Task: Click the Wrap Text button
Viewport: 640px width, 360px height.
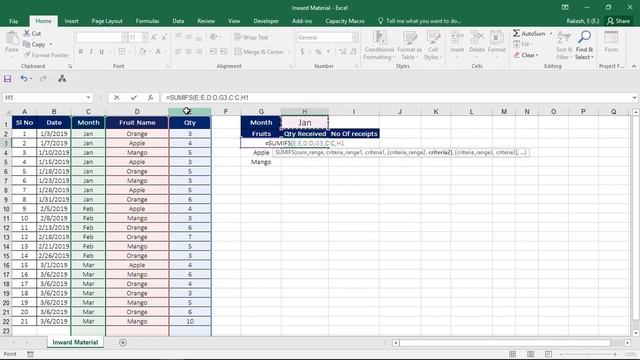Action: [x=251, y=37]
